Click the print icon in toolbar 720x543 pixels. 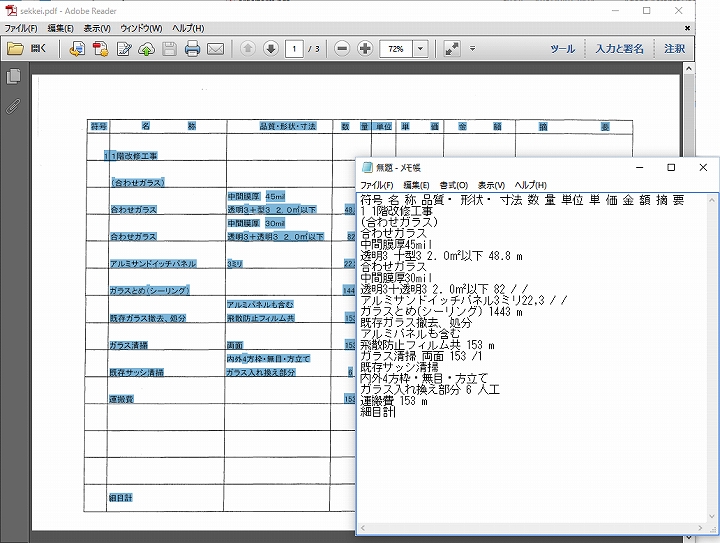192,49
